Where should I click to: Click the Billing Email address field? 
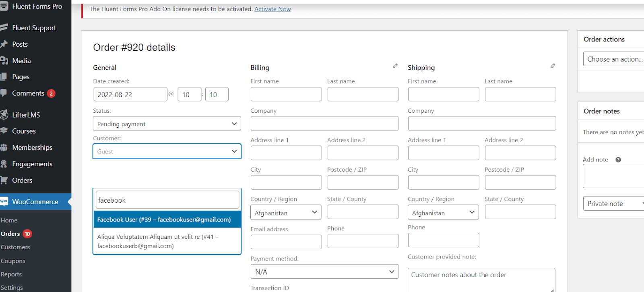coord(286,242)
